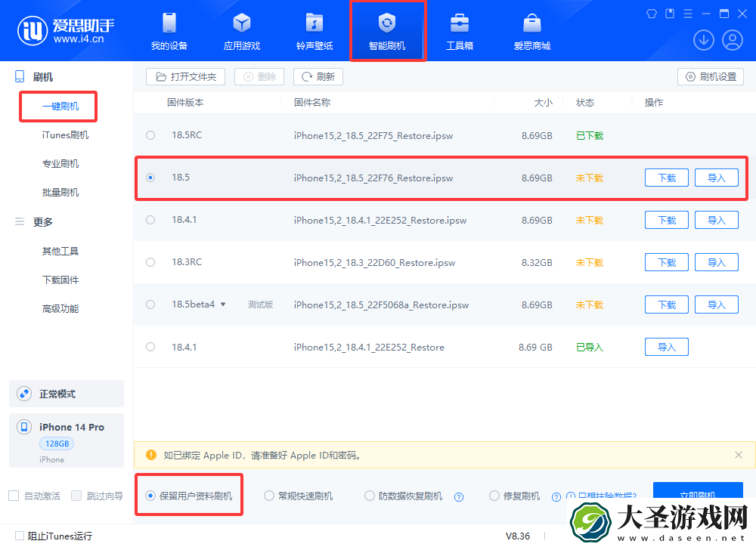756x547 pixels.
Task: Click the 打开文件夹 button
Action: tap(186, 76)
